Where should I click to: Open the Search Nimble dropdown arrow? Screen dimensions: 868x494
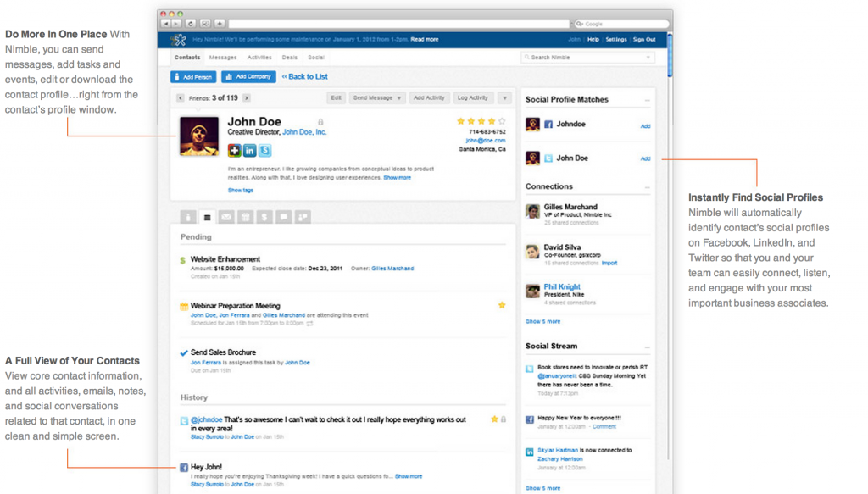coord(648,58)
